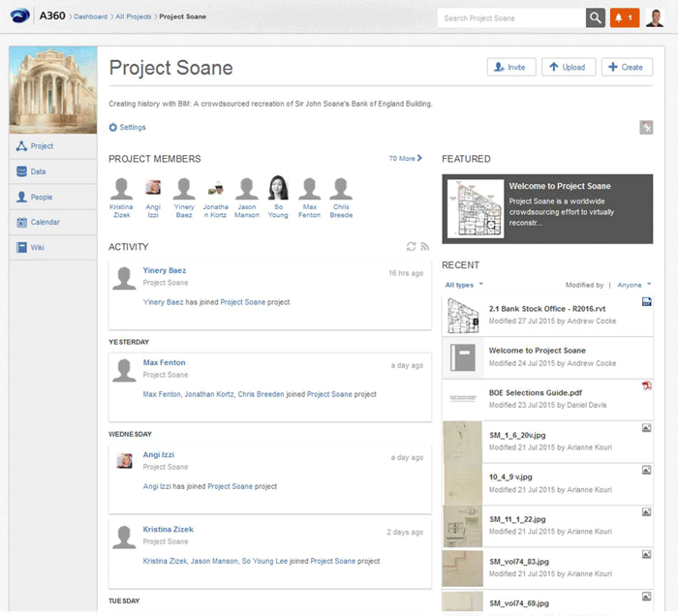Click the PDF icon on BOE Selections Guide
Viewport: 678px width, 616px height.
[646, 385]
